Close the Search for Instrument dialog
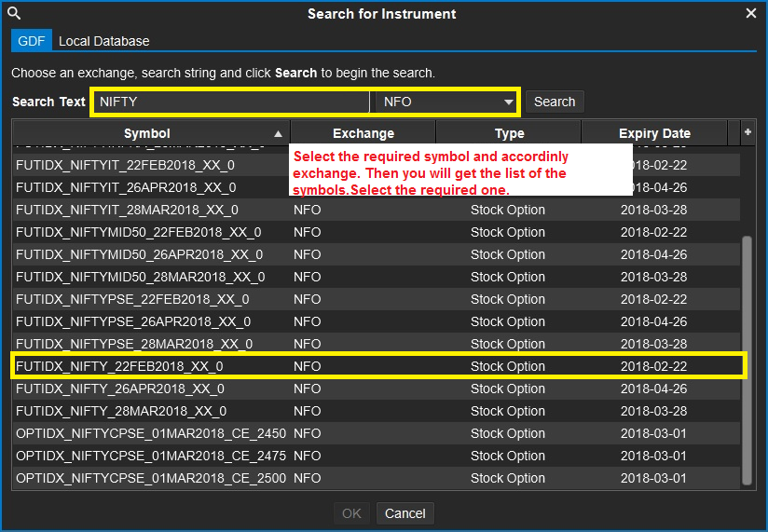 tap(751, 13)
